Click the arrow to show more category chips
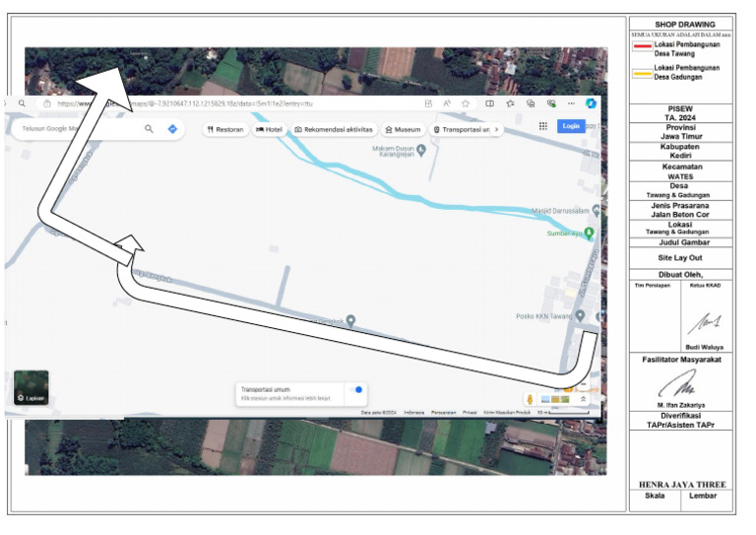 click(496, 129)
